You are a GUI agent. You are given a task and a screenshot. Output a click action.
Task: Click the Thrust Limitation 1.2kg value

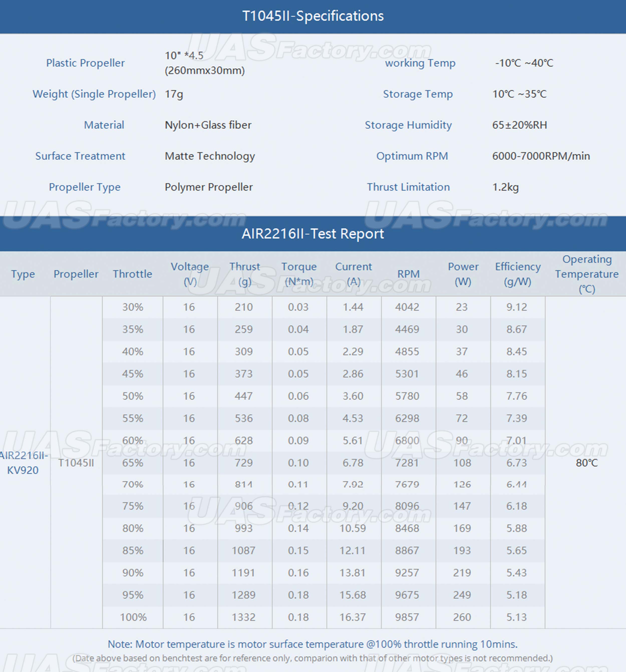505,187
